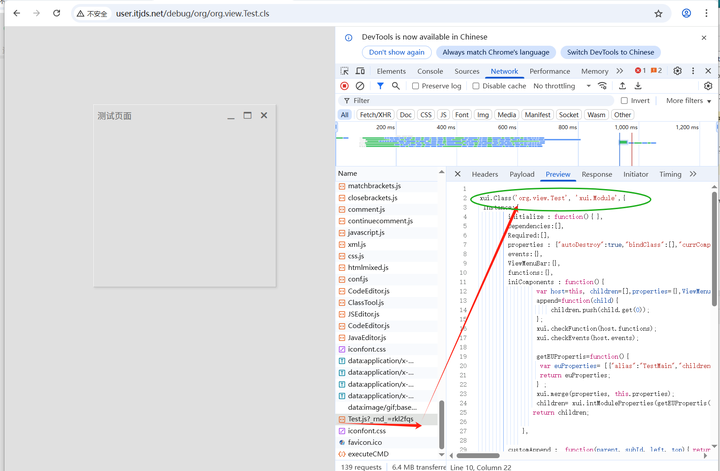Show the issues count badge
The width and height of the screenshot is (720, 471).
656,71
